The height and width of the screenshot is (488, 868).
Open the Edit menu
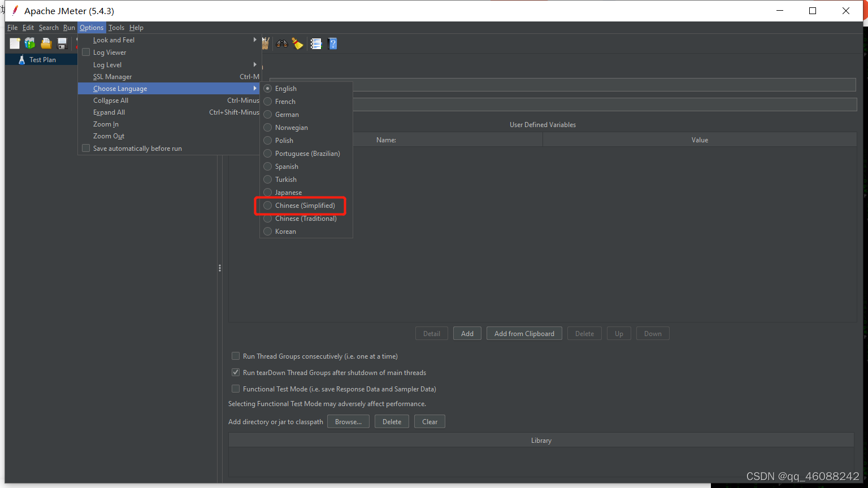tap(28, 28)
